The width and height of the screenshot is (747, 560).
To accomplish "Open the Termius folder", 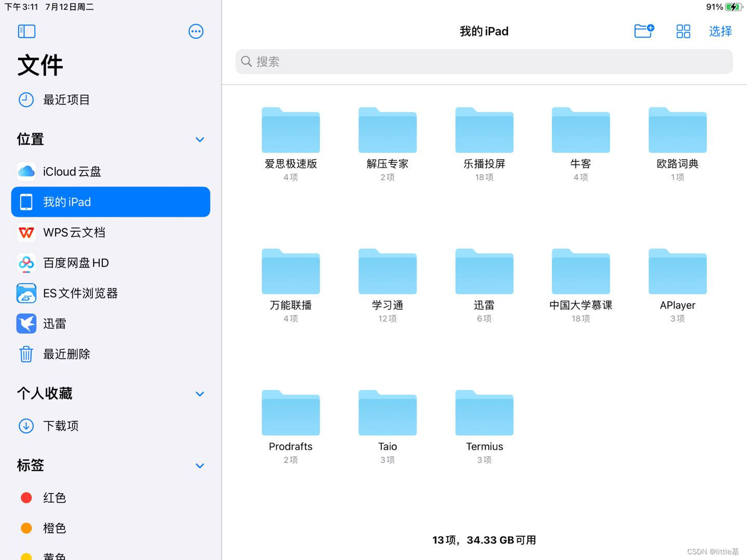I will pos(485,413).
